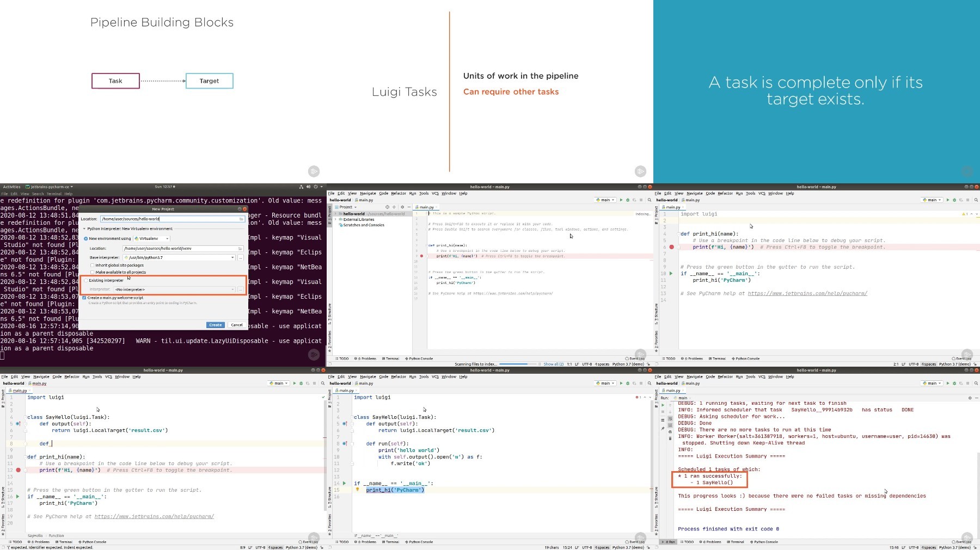Click the Print icon in the Run panel
The height and width of the screenshot is (550, 980).
coord(670,431)
